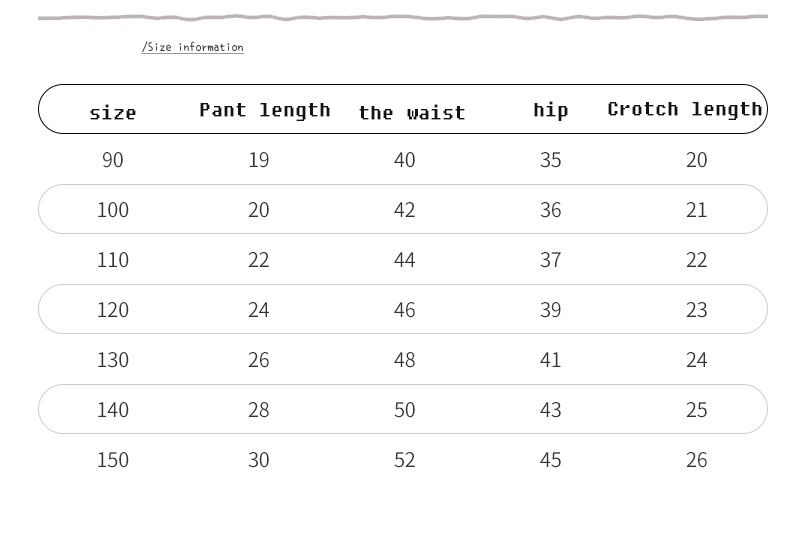Click size 140 row label
This screenshot has height=548, width=790.
[x=113, y=410]
